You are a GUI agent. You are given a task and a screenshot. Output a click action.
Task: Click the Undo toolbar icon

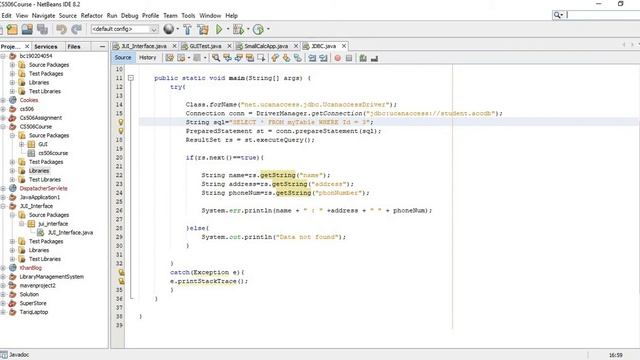click(x=61, y=29)
